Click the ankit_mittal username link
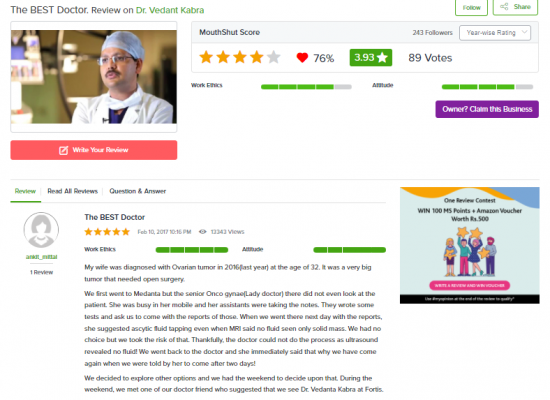Screen dimensions: 550x400 [x=41, y=257]
